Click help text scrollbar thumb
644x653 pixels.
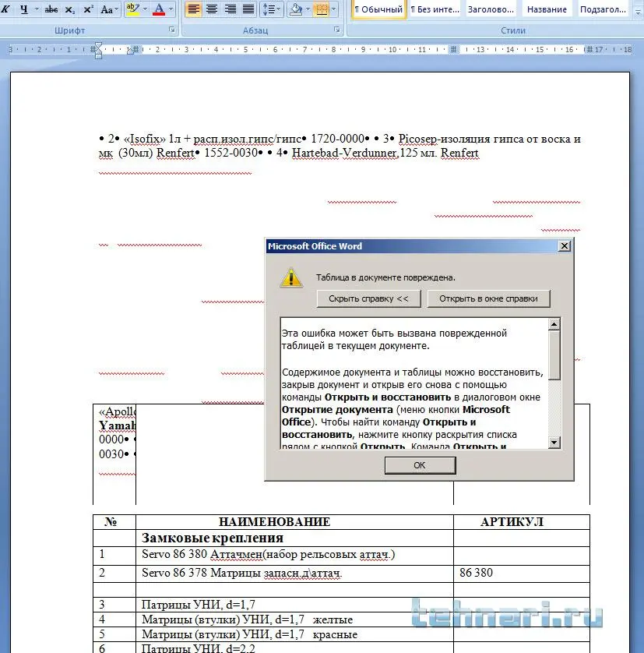pyautogui.click(x=554, y=355)
